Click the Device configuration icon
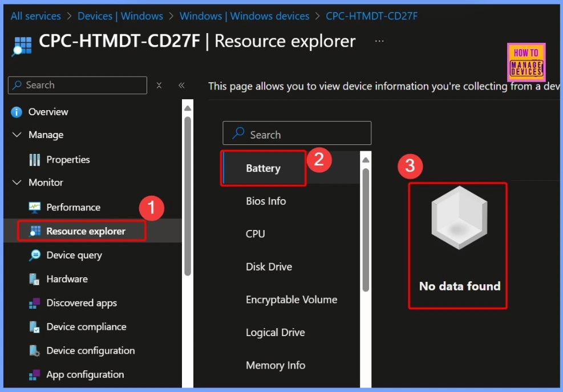The height and width of the screenshot is (392, 563). pos(34,351)
